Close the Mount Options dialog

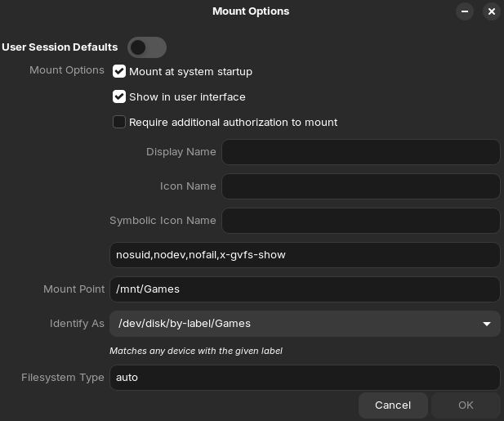click(491, 11)
